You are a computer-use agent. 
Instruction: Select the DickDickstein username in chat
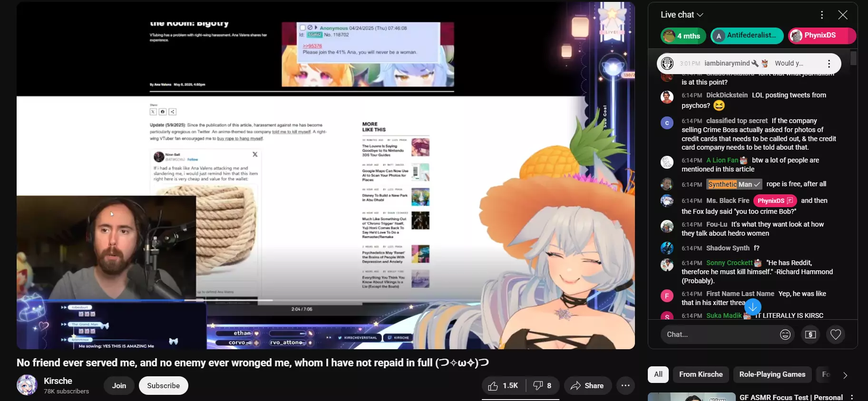[727, 95]
